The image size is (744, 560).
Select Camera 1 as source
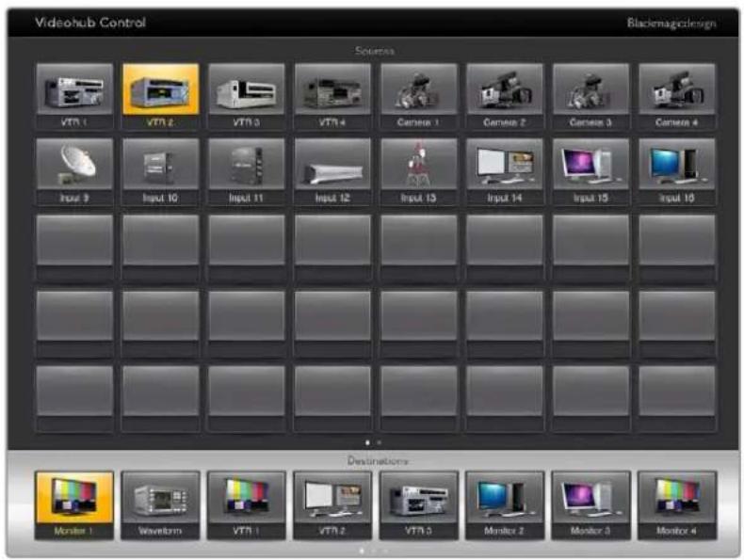[418, 96]
